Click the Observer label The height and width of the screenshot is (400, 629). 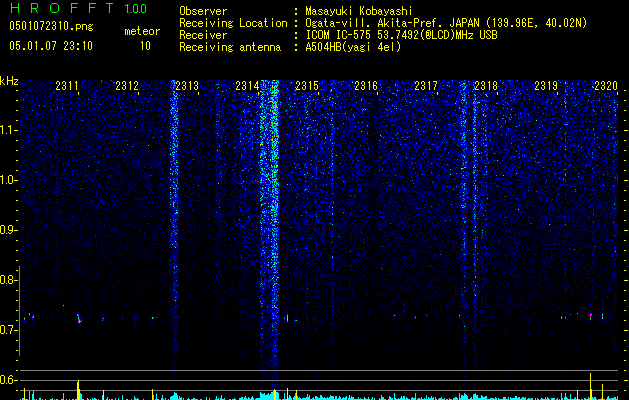pos(203,11)
